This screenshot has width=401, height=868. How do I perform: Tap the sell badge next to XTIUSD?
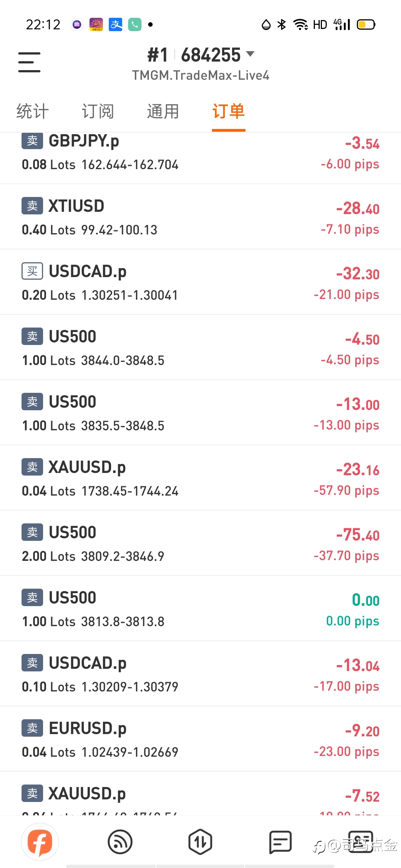[32, 206]
